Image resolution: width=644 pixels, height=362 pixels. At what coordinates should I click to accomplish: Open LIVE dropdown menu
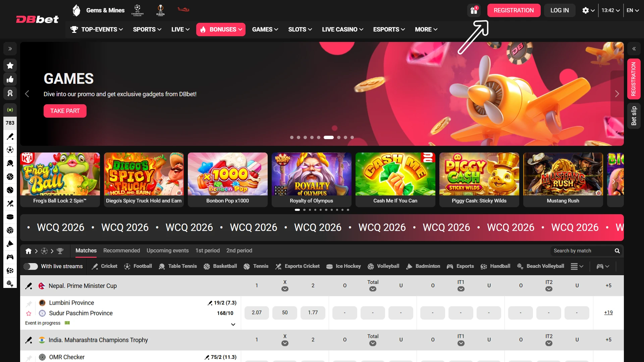(180, 29)
